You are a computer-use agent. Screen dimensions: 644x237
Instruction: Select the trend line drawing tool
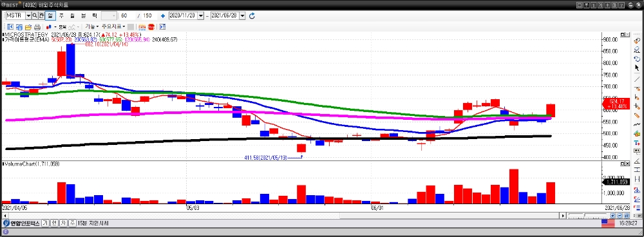coord(637,79)
